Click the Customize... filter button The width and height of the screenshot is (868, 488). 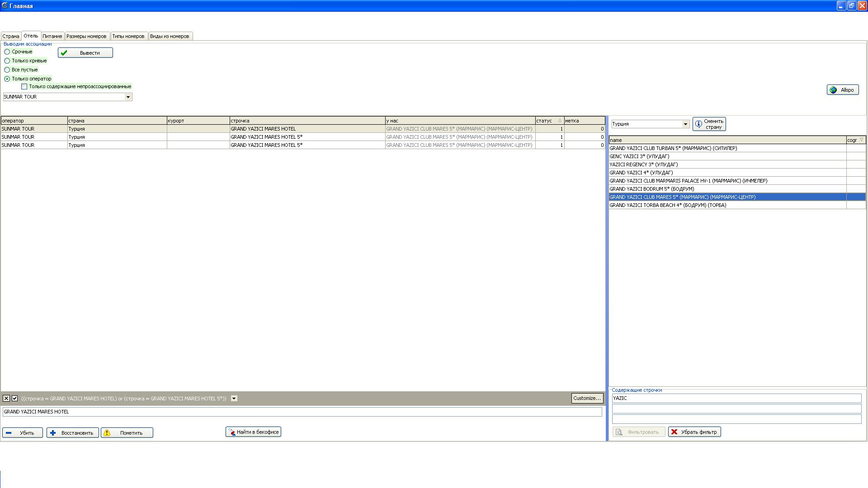tap(587, 399)
